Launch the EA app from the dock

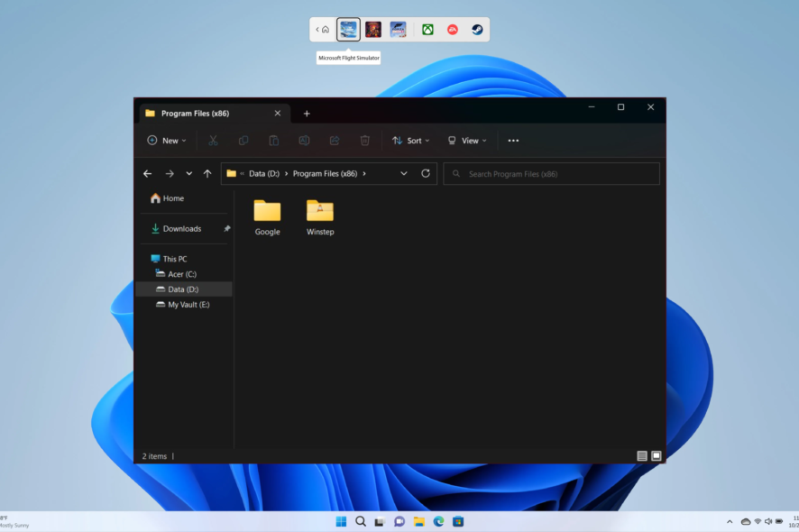(x=452, y=29)
